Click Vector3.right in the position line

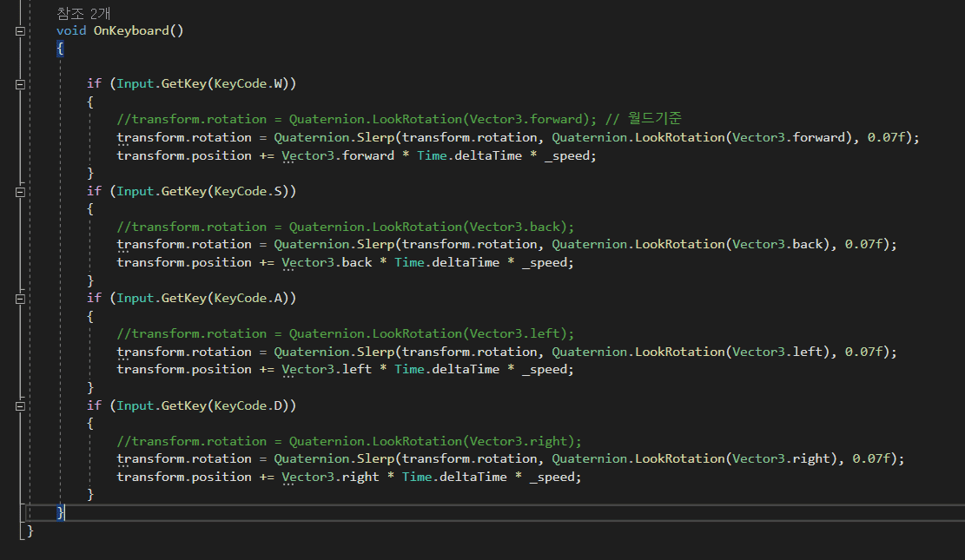(x=330, y=477)
